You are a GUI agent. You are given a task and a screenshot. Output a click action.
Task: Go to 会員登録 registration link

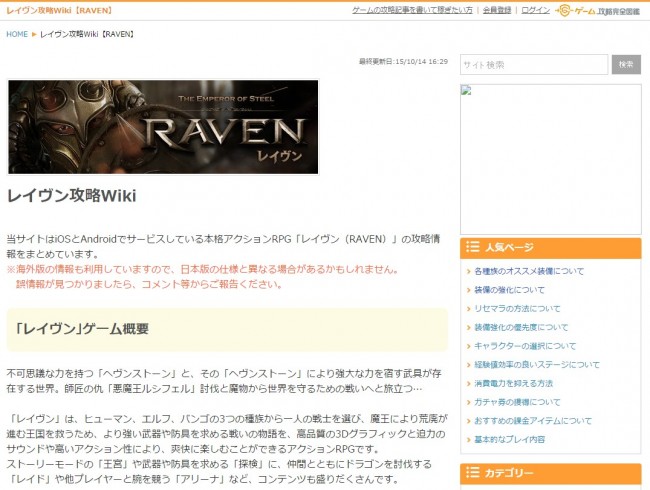point(497,10)
